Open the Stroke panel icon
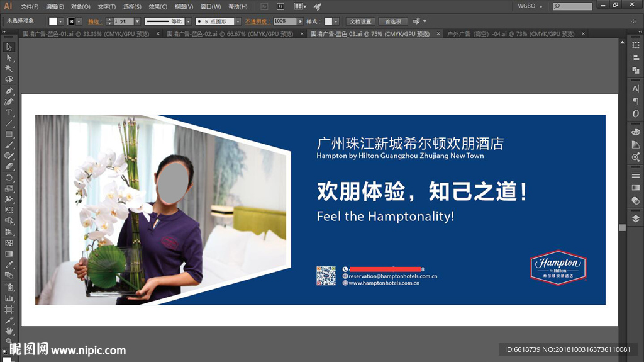Viewport: 644px width, 362px height. 636,175
